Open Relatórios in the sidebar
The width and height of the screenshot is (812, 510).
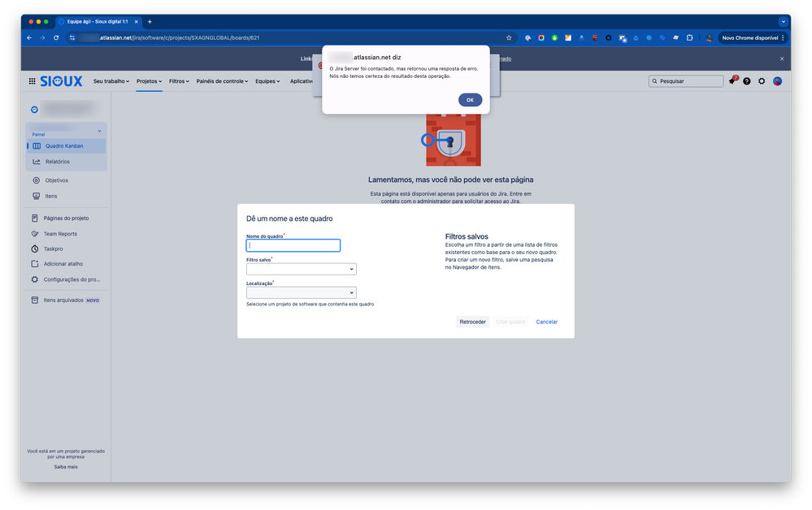67,162
